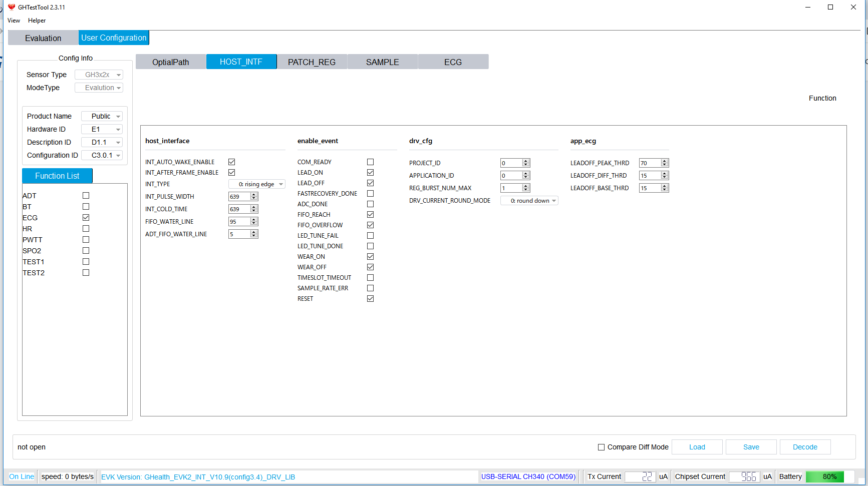Increment LEADOFF_PEAK_THRD value using up arrow
The height and width of the screenshot is (486, 868).
click(665, 161)
